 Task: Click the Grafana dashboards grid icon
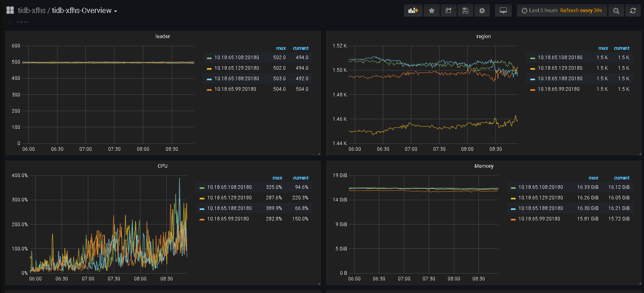pos(10,11)
